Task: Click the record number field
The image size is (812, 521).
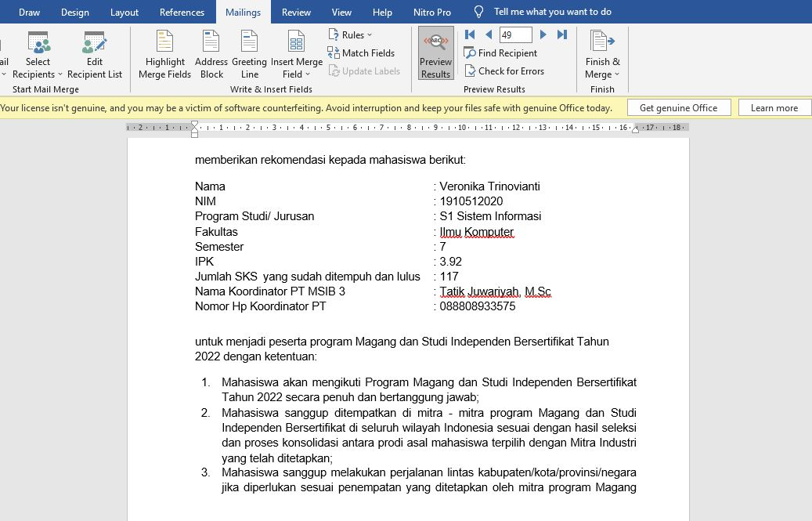Action: tap(515, 34)
